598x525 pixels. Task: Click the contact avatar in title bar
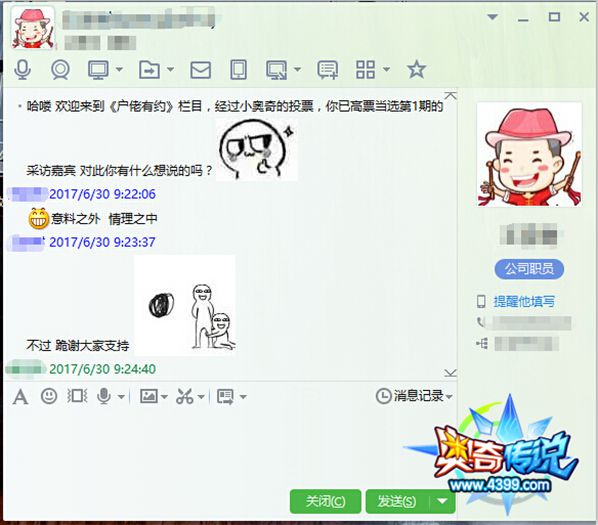[x=32, y=28]
